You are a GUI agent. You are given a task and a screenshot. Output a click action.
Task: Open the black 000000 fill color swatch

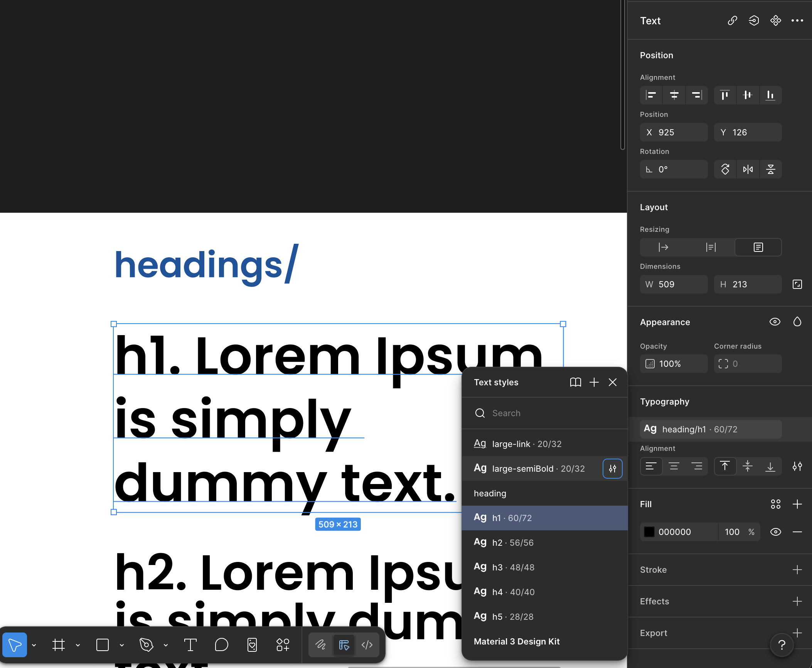(649, 531)
